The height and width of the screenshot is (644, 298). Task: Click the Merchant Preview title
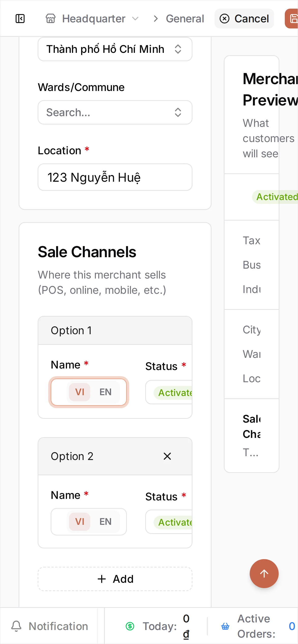coord(270,89)
